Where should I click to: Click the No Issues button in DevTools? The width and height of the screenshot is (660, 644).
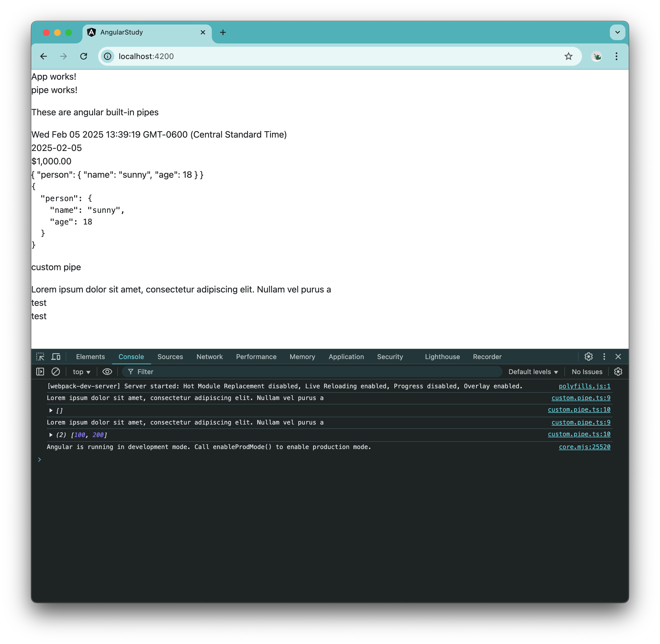587,372
